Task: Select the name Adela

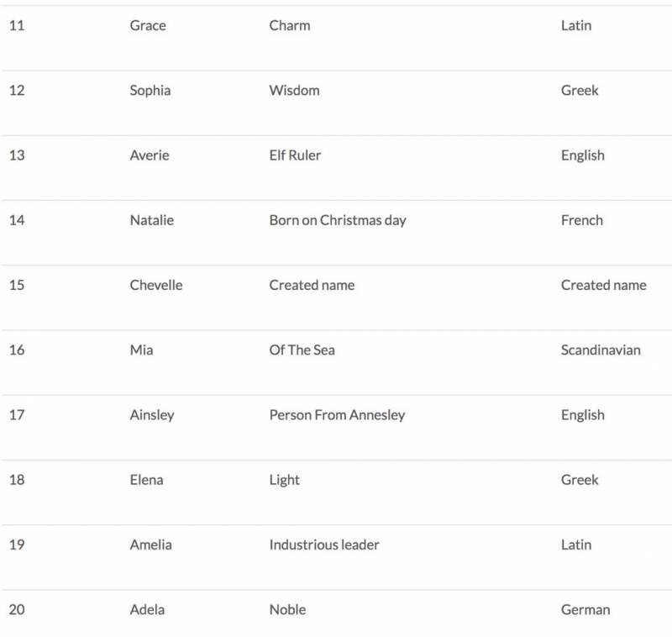Action: 147,609
